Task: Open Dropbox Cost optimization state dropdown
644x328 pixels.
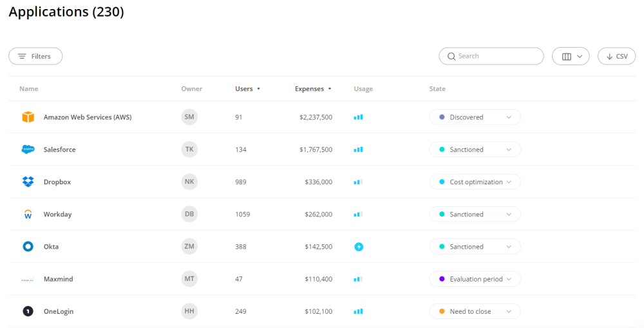Action: pyautogui.click(x=475, y=182)
